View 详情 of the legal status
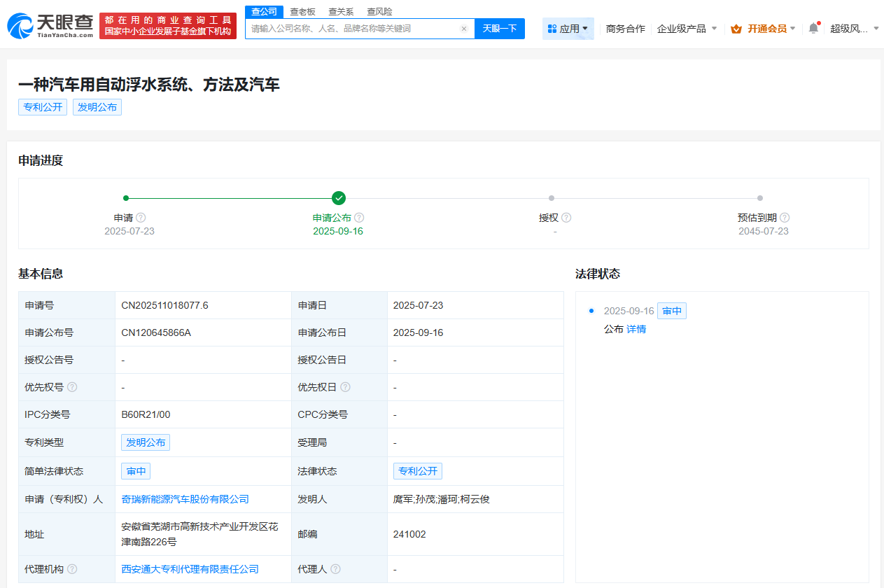The image size is (884, 588). [636, 329]
